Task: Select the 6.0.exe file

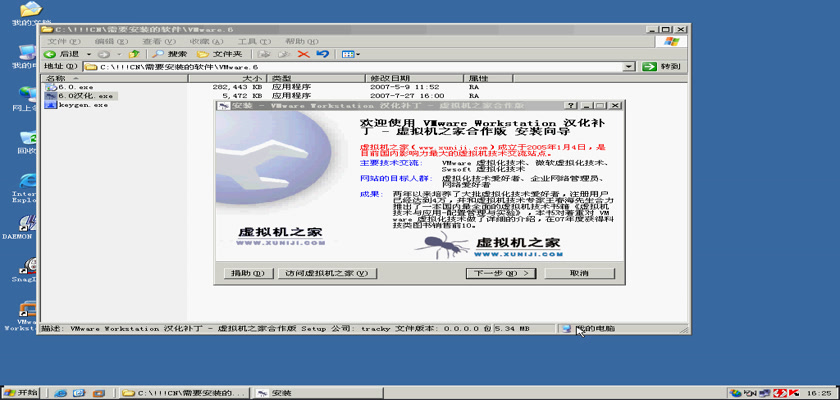Action: [70, 87]
